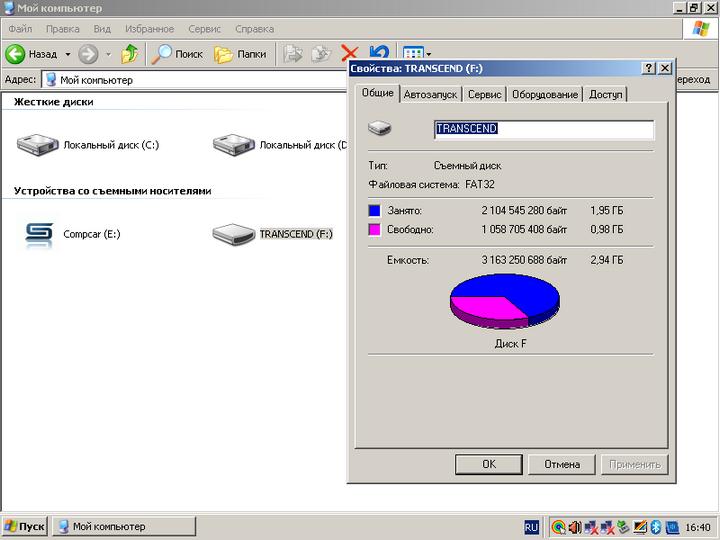Open the Справка menu
The width and height of the screenshot is (720, 540).
tap(254, 29)
